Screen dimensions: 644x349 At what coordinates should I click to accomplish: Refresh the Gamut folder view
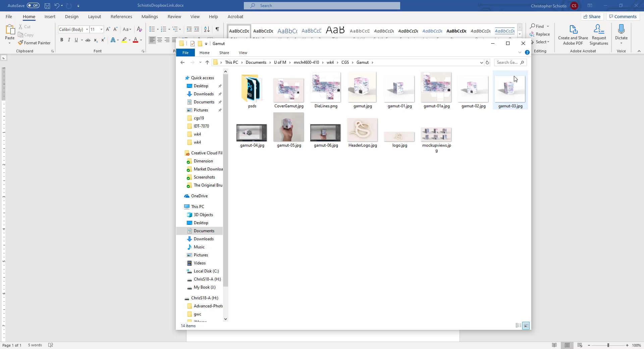pyautogui.click(x=487, y=62)
